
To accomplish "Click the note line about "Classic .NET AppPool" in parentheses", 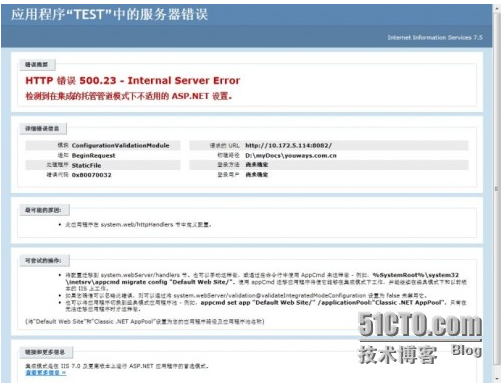I will pyautogui.click(x=145, y=322).
